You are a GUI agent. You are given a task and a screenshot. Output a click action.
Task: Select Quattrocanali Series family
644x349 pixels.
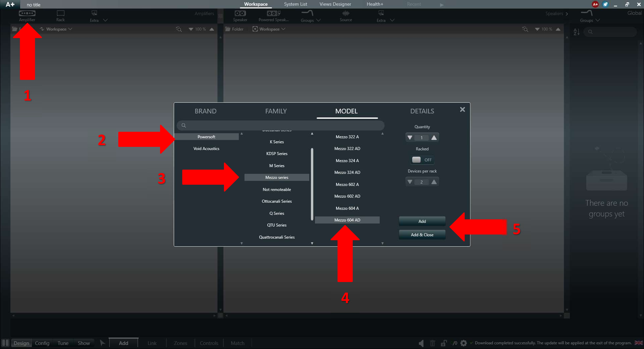(x=277, y=237)
